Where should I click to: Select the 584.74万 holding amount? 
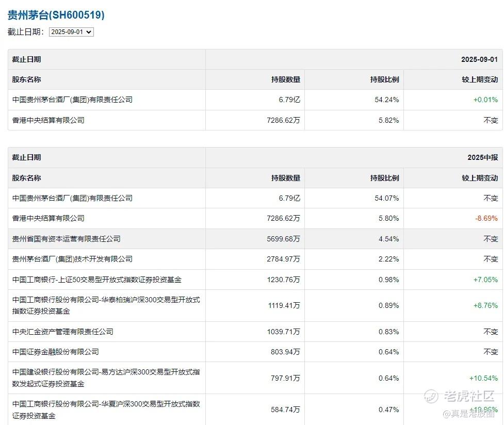(x=285, y=410)
